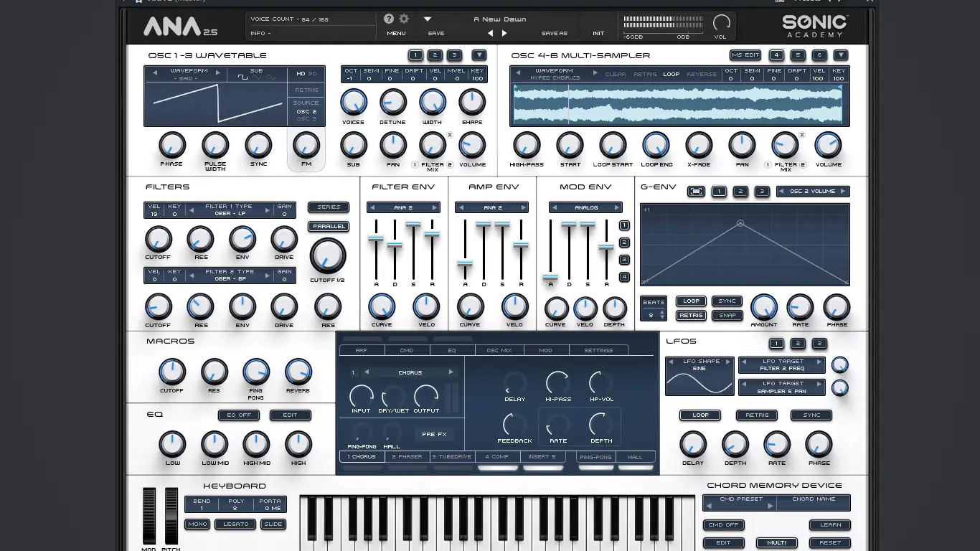Enable MONO mode in the keyboard section
The height and width of the screenshot is (551, 980).
pos(197,524)
